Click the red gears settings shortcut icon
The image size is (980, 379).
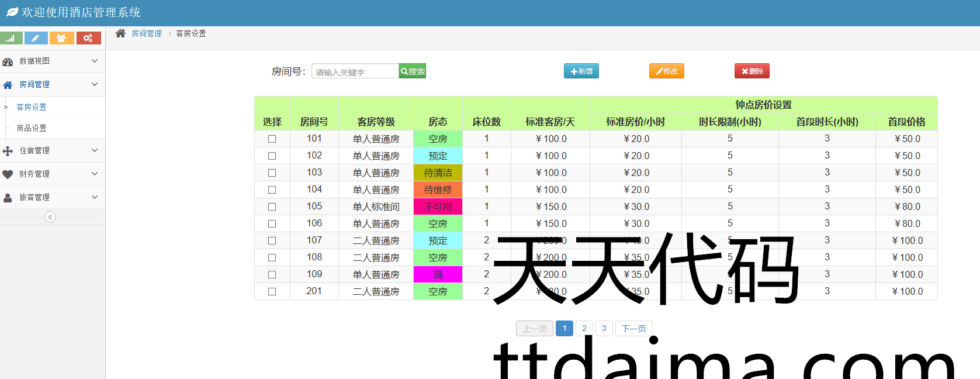tap(88, 38)
